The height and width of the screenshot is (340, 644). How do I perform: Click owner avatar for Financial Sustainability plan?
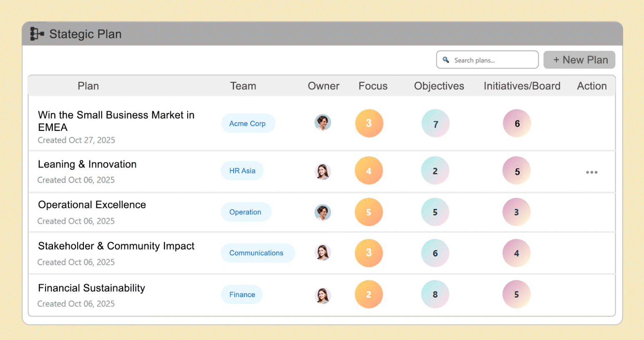click(x=322, y=295)
